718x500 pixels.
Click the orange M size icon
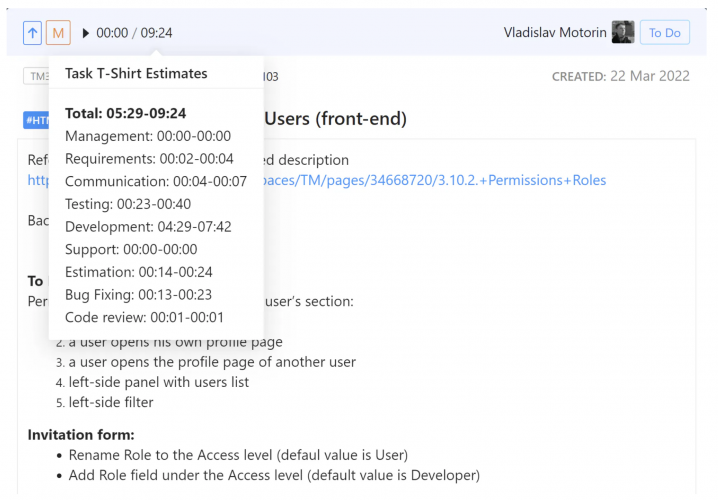(x=59, y=33)
